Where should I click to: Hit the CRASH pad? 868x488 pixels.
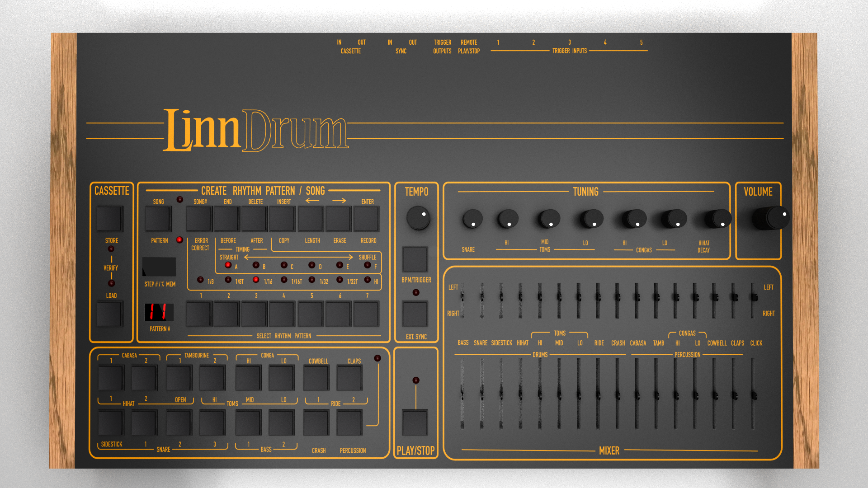click(316, 423)
